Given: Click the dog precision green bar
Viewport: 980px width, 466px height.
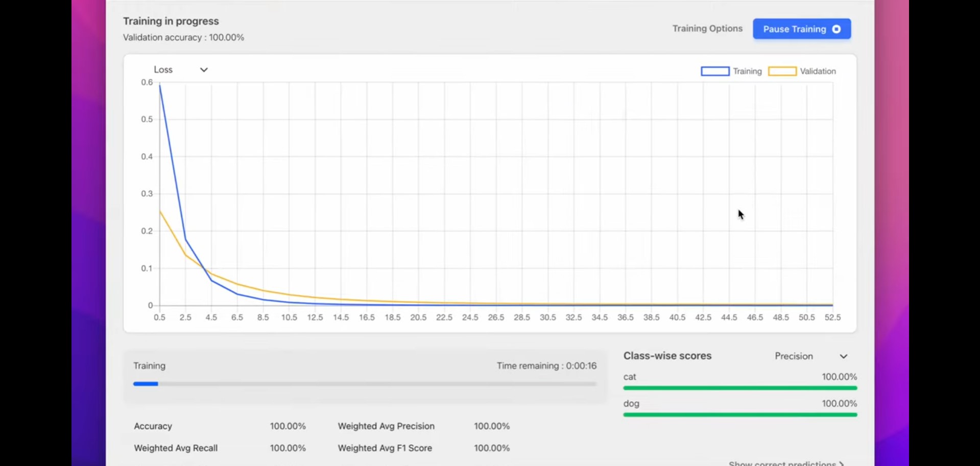Looking at the screenshot, I should 740,415.
